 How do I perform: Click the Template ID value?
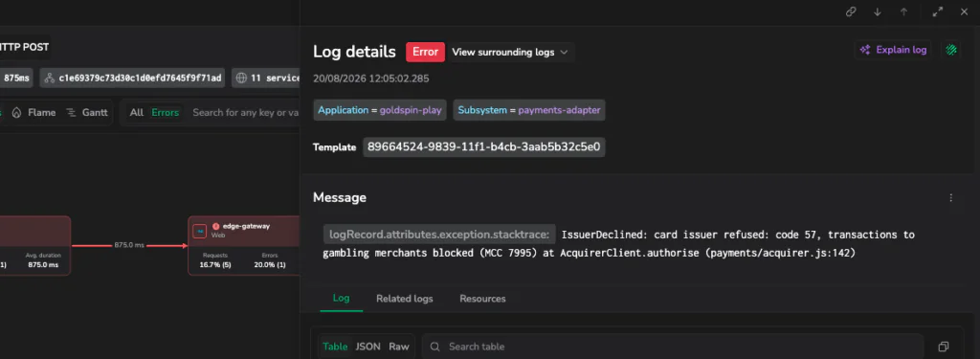(x=483, y=147)
